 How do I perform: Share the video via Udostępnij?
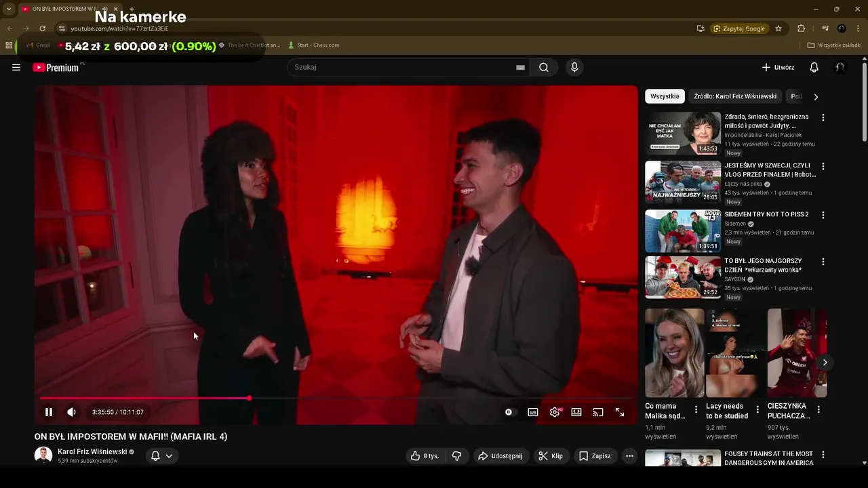[500, 456]
